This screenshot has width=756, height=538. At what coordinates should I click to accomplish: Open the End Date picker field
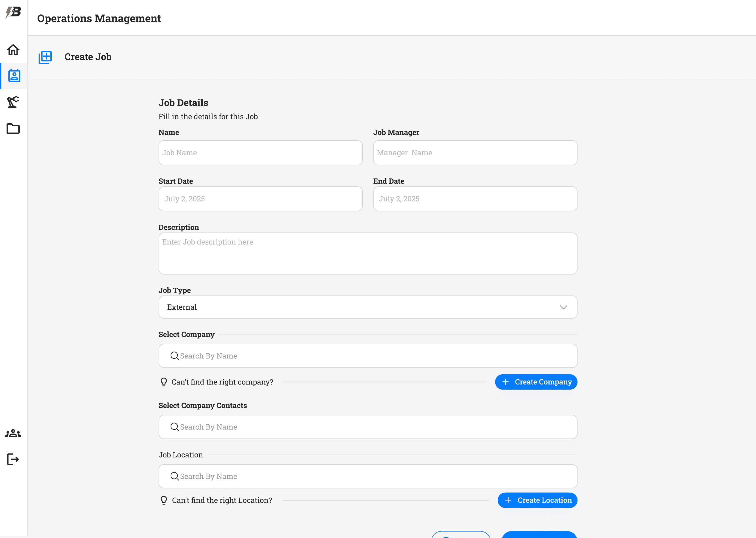coord(475,199)
